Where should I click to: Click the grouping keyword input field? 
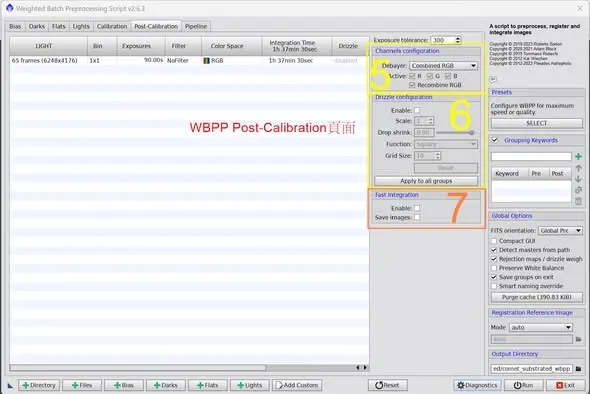click(531, 157)
